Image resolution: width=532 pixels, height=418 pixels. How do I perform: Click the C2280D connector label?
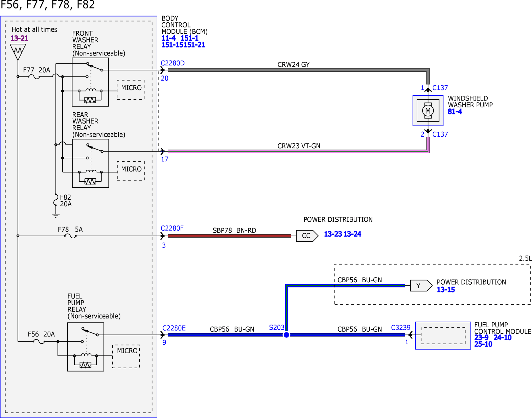pyautogui.click(x=173, y=63)
